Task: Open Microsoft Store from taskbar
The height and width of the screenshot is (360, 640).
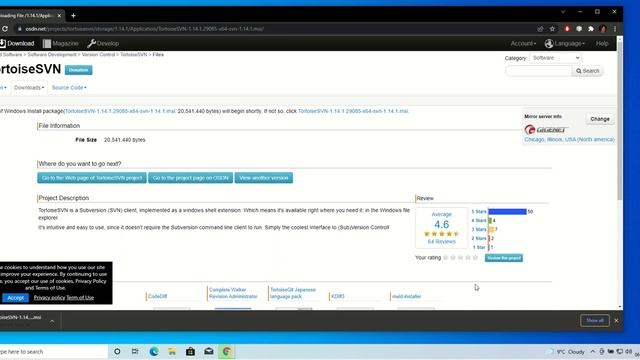Action: coord(190,351)
